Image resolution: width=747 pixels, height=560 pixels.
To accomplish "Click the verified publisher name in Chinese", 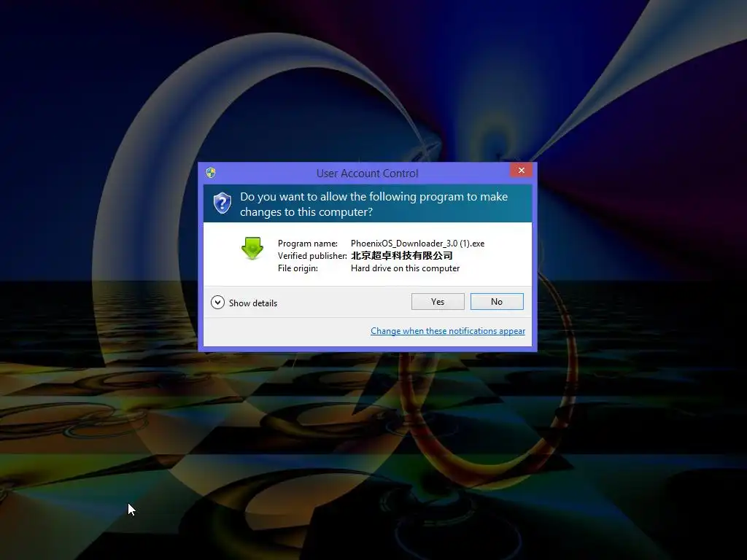I will pos(402,256).
